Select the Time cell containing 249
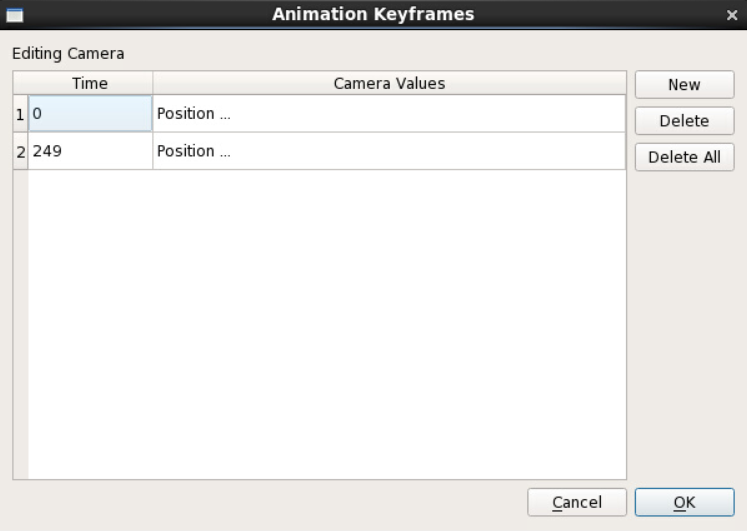 91,151
